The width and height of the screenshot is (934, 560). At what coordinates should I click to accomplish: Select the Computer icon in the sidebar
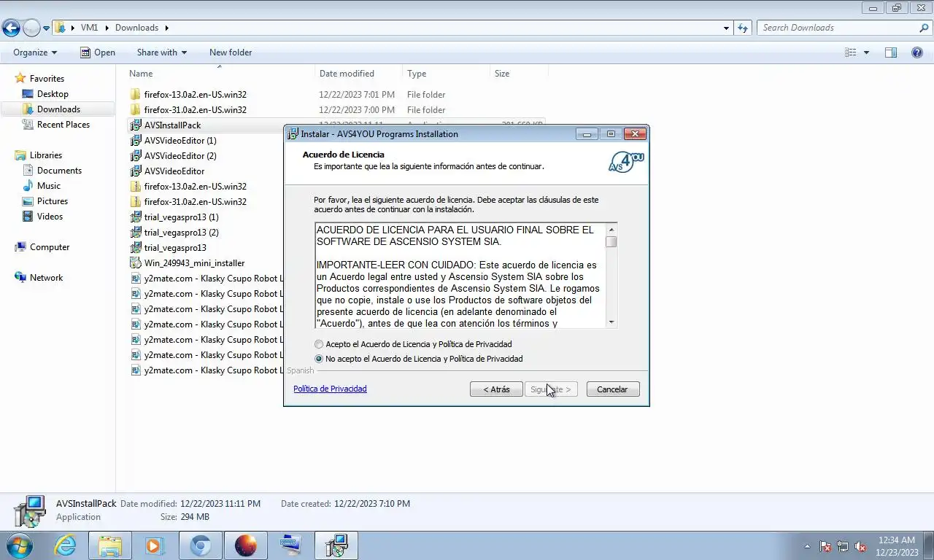(x=20, y=247)
